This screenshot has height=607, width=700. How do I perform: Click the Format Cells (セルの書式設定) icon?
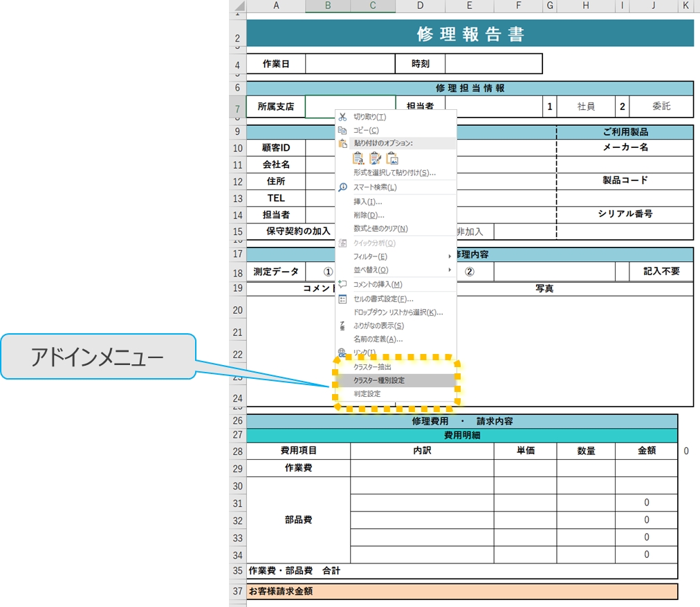pos(342,299)
